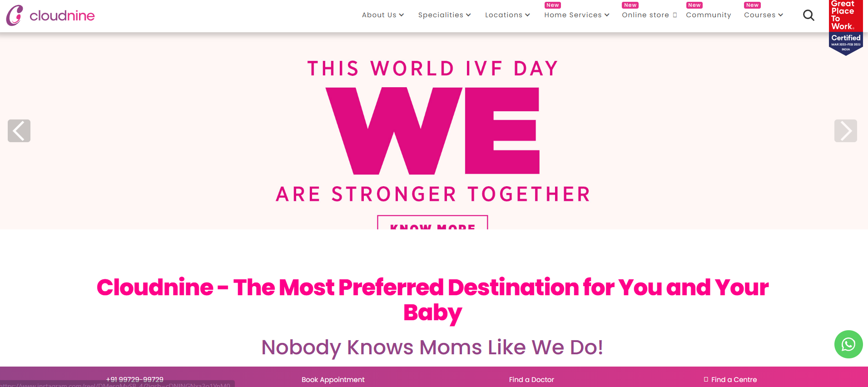Click the New badge above Home Services
The height and width of the screenshot is (387, 868).
pyautogui.click(x=552, y=5)
